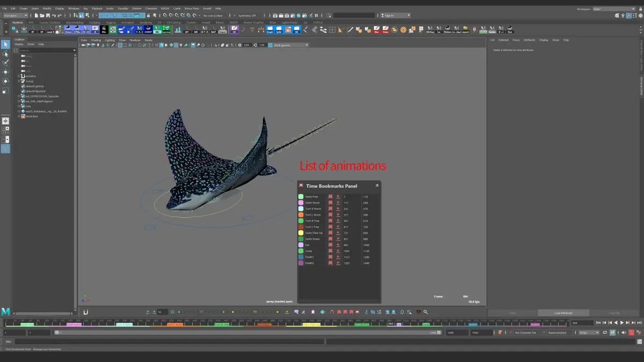Click the Graph shelf button
The height and width of the screenshot is (362, 644).
tap(270, 29)
